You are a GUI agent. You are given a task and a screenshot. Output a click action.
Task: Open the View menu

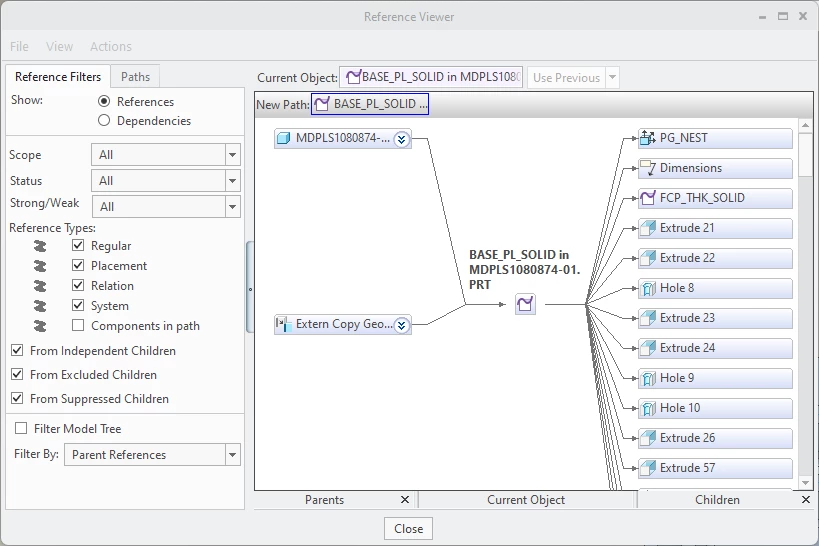pyautogui.click(x=60, y=47)
